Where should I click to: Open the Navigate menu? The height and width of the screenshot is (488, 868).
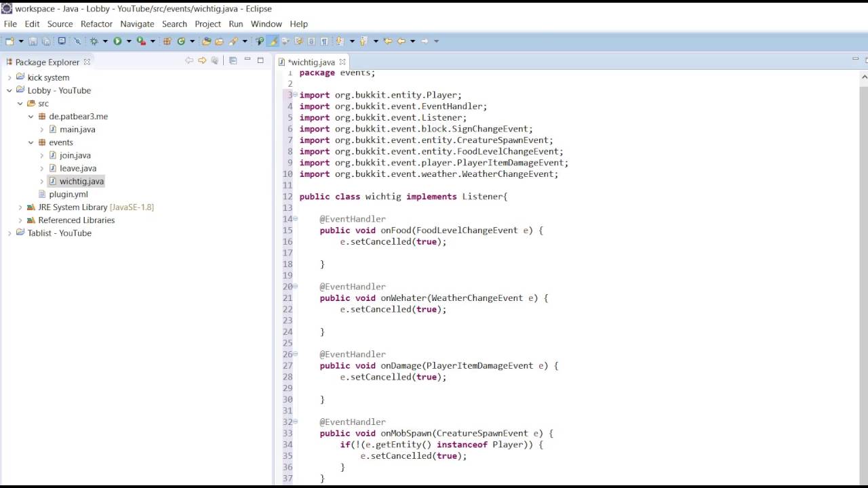click(137, 24)
